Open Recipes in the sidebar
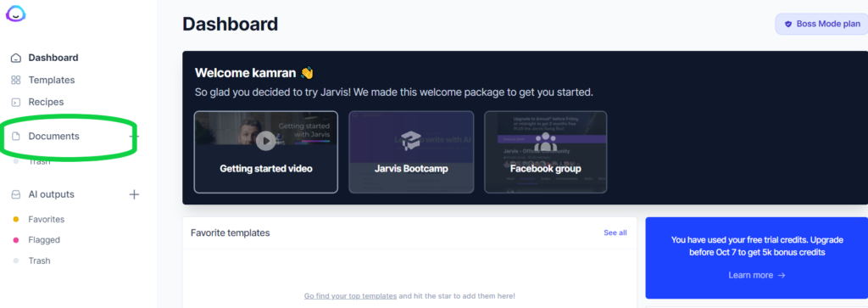This screenshot has height=308, width=868. tap(46, 102)
